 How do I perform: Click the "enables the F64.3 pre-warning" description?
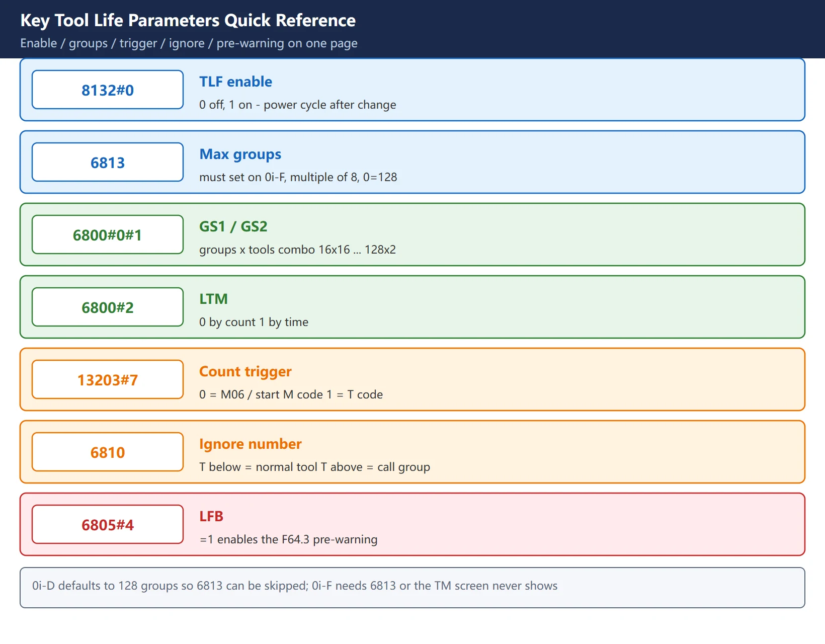[288, 539]
